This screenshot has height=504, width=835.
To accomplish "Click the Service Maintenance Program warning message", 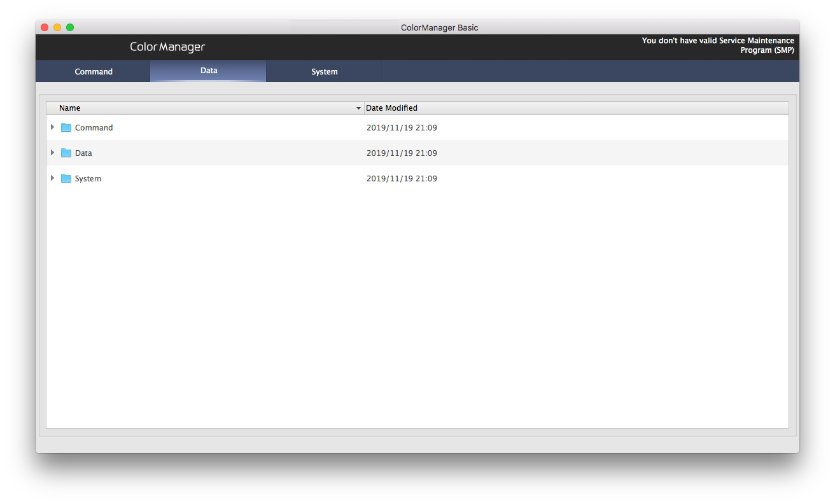I will (717, 45).
